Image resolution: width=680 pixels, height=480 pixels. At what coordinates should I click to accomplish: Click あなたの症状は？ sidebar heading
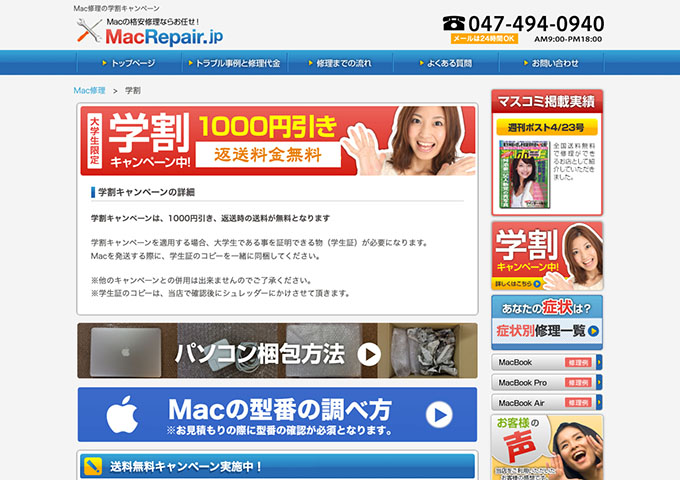click(x=546, y=307)
